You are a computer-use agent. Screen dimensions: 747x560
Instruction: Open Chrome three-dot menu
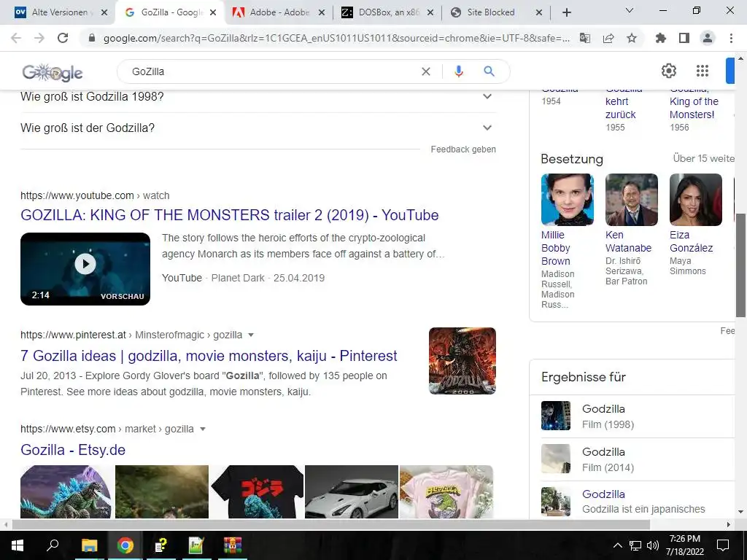tap(731, 38)
